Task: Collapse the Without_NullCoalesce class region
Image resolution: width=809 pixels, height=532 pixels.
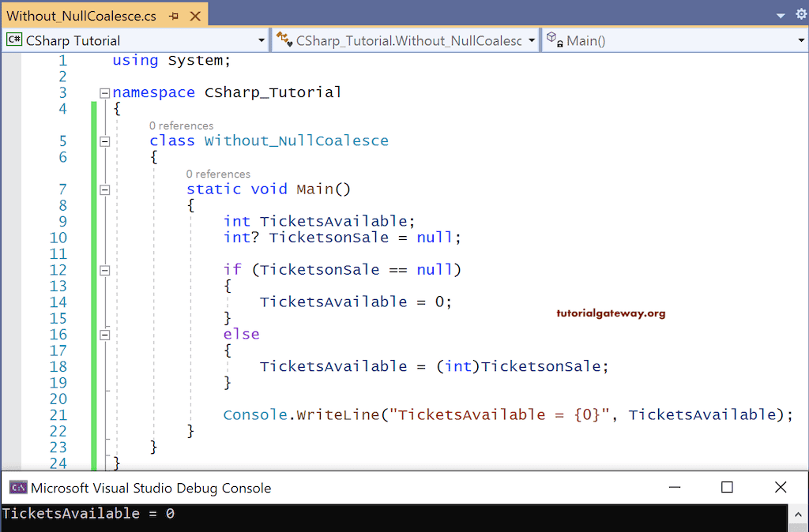Action: [103, 140]
